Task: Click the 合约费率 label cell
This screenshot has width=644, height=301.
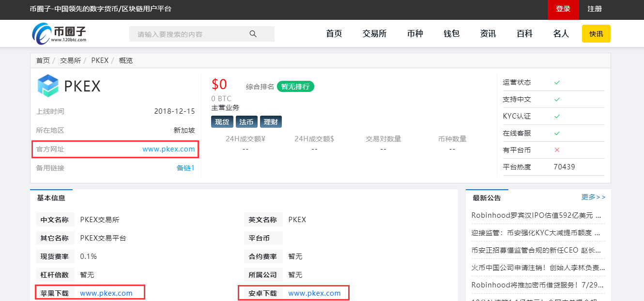Action: [x=263, y=256]
